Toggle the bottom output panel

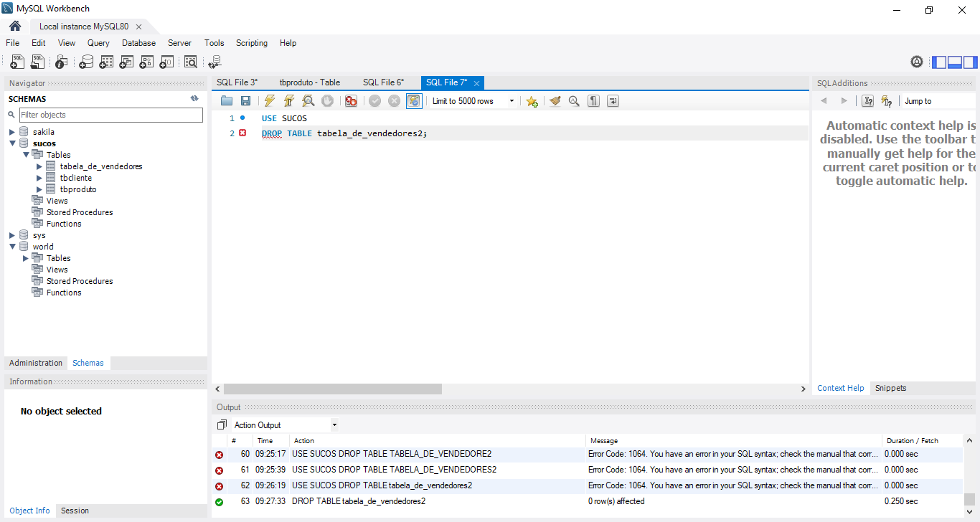[955, 62]
